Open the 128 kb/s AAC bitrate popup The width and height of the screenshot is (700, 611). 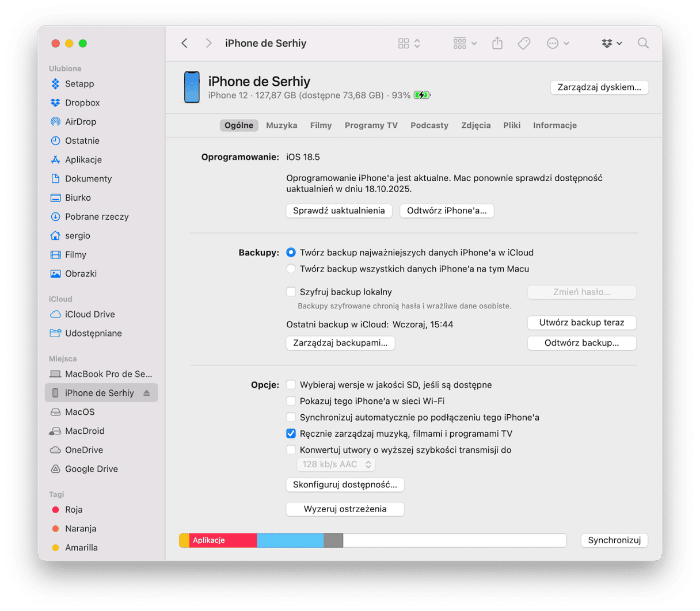click(336, 464)
